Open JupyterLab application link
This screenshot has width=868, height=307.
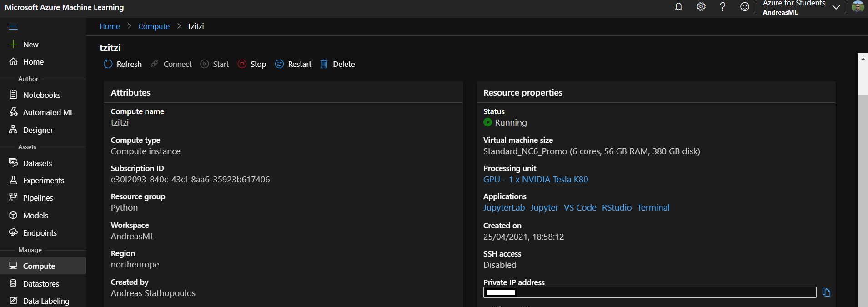click(x=504, y=208)
